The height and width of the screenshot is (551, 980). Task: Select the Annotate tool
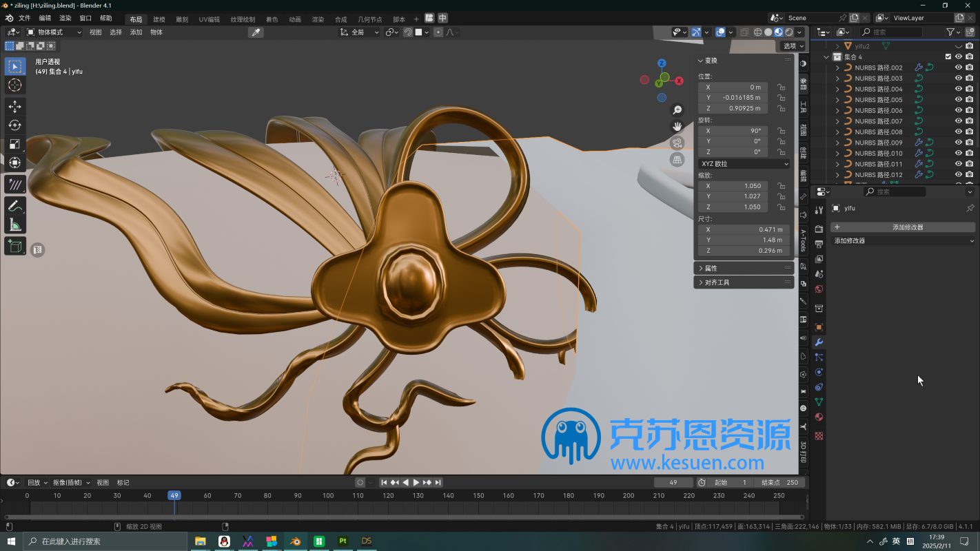click(14, 205)
